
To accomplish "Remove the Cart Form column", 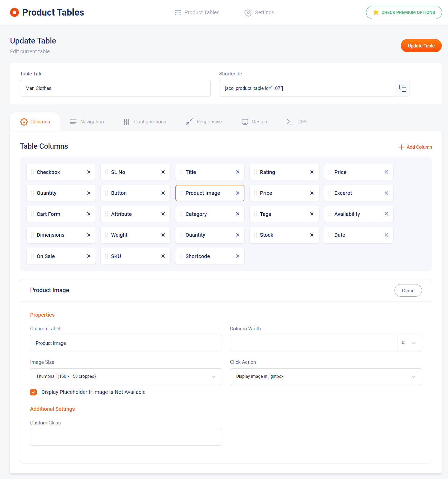I will pyautogui.click(x=89, y=214).
